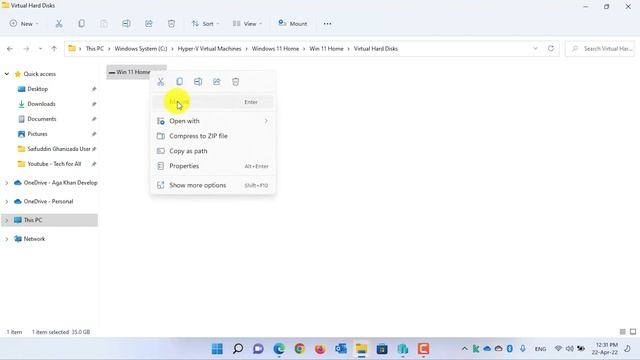Open Desktop in Quick access
The image size is (640, 360).
pyautogui.click(x=38, y=89)
